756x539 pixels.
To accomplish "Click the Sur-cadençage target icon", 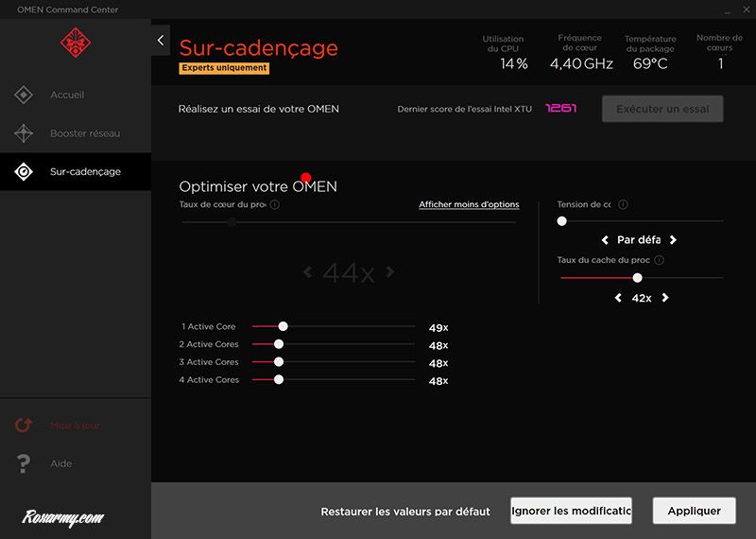I will tap(24, 172).
